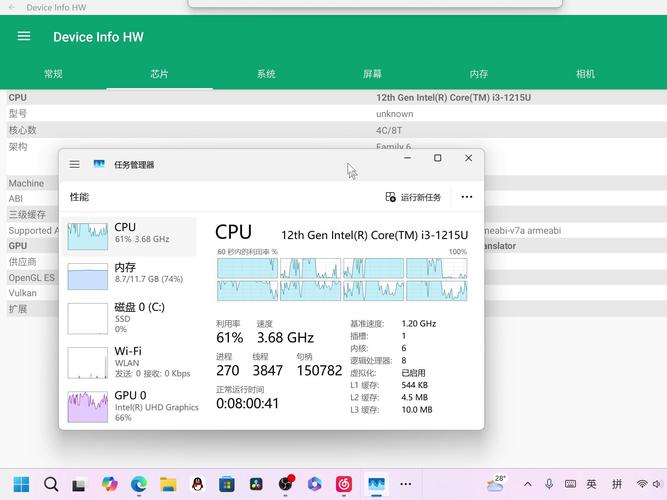Open File Explorer from the taskbar
This screenshot has height=500, width=667.
(x=168, y=484)
